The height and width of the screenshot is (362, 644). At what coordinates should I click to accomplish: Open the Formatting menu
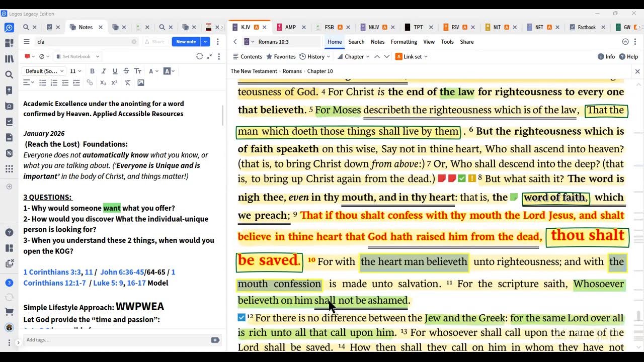(x=404, y=42)
